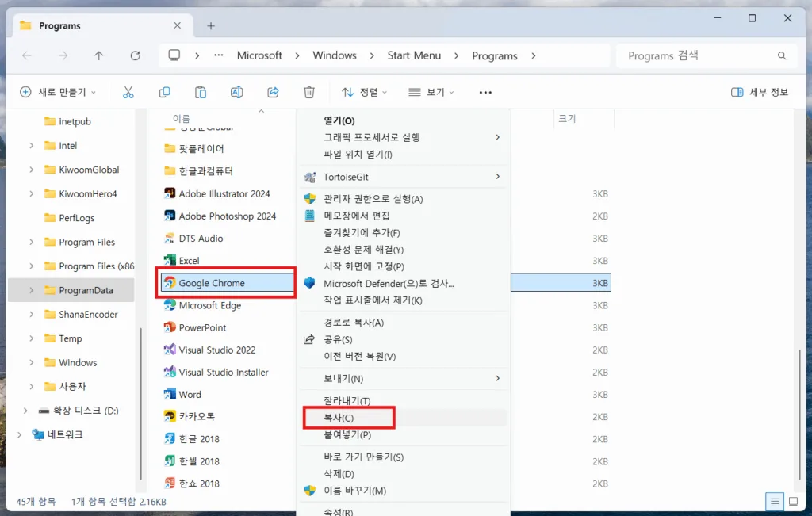The height and width of the screenshot is (516, 812).
Task: Open a new tab with plus button
Action: pos(211,26)
